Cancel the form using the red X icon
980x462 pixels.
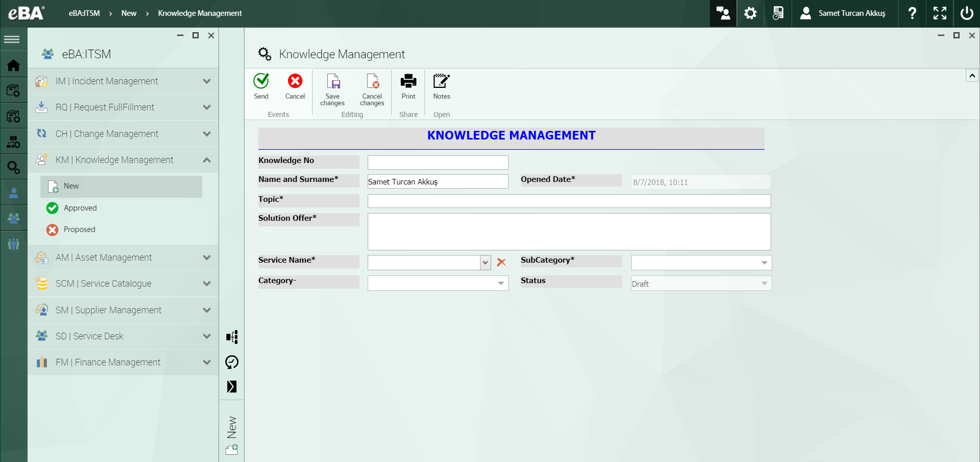[295, 86]
